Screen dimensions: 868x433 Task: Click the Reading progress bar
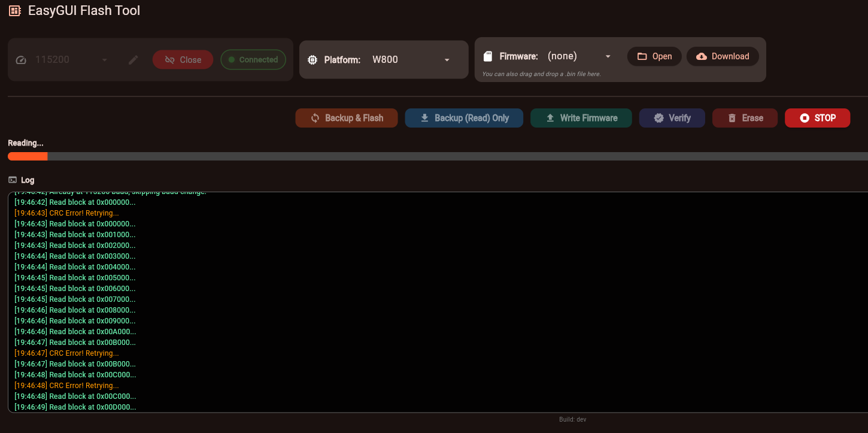pyautogui.click(x=438, y=156)
